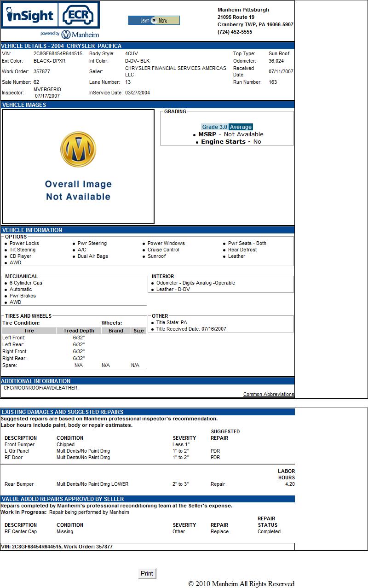Select the Average grade label
The height and width of the screenshot is (588, 368).
point(241,127)
